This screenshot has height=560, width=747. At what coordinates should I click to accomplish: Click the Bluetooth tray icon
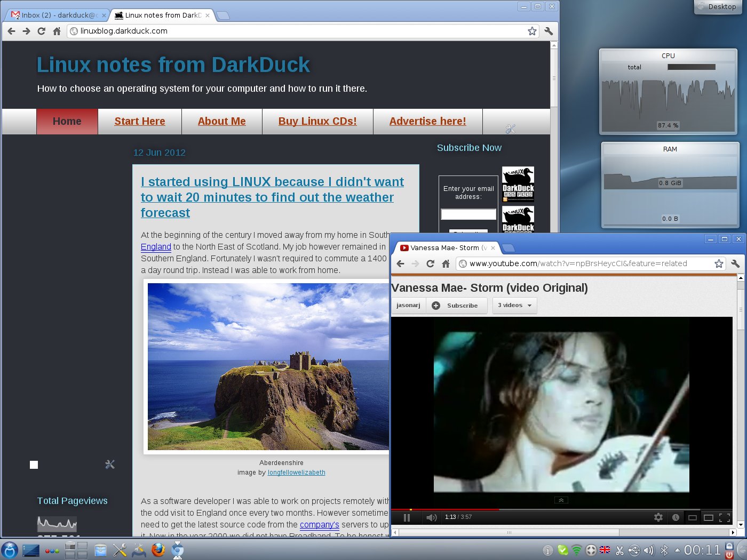(664, 550)
